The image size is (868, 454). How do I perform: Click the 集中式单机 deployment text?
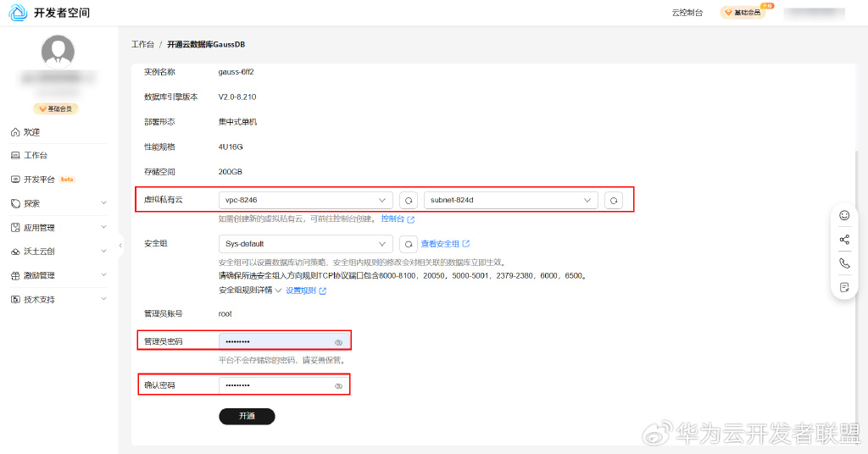[237, 122]
